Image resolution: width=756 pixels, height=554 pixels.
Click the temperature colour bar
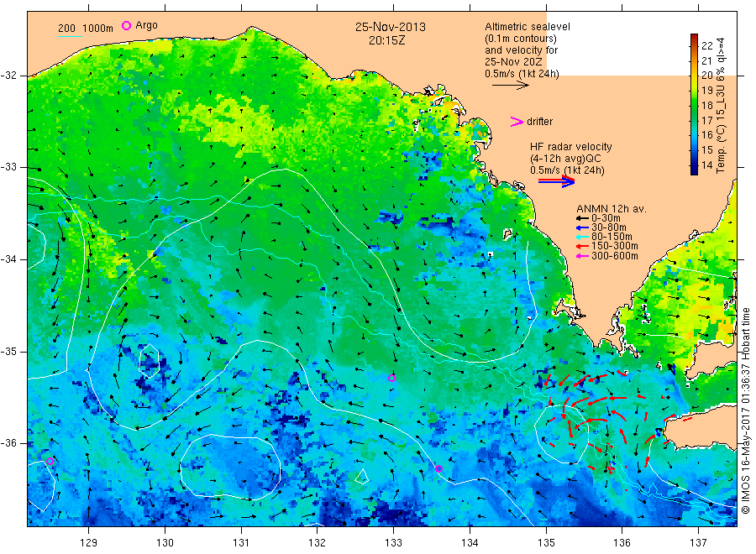click(694, 104)
